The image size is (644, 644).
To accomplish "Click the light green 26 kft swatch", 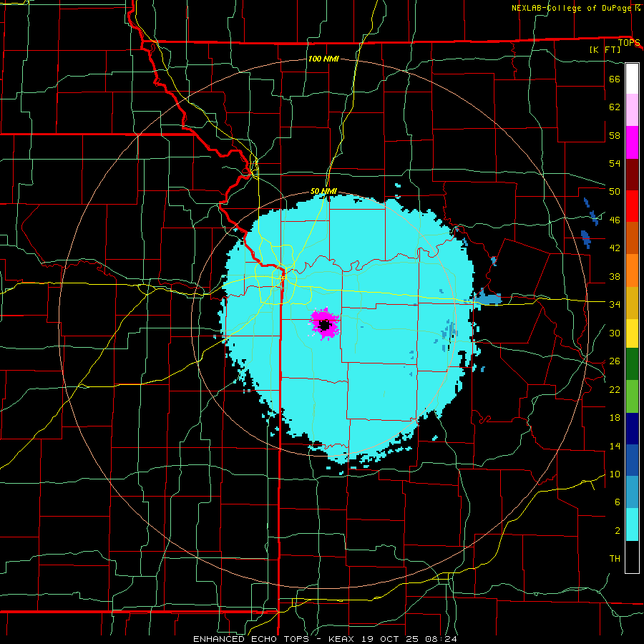I will click(x=632, y=396).
